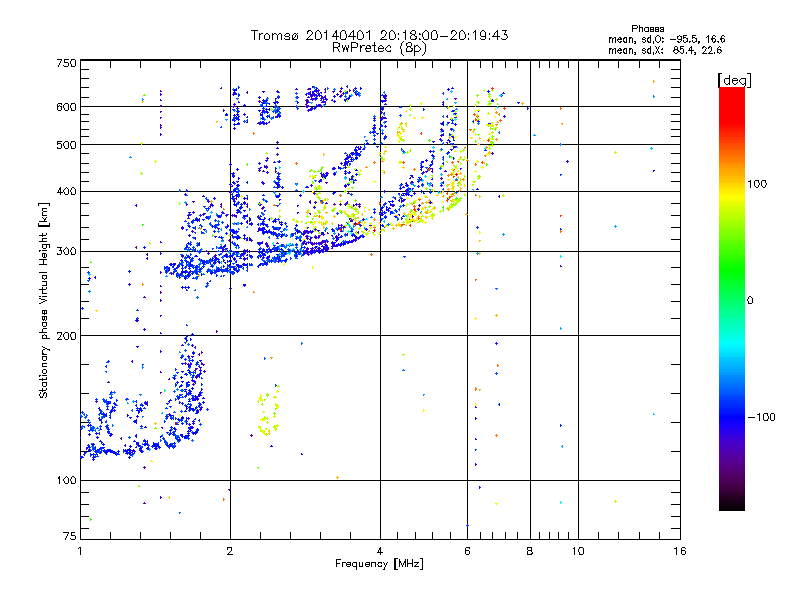Click the y-axis title 'Stationary phase Virtual Height [km]'
Viewport: 800px width, 600px height.
pos(44,300)
